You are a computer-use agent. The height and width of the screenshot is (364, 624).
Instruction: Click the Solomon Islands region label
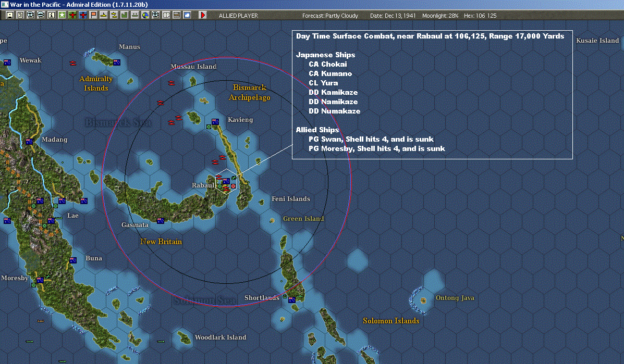point(391,321)
